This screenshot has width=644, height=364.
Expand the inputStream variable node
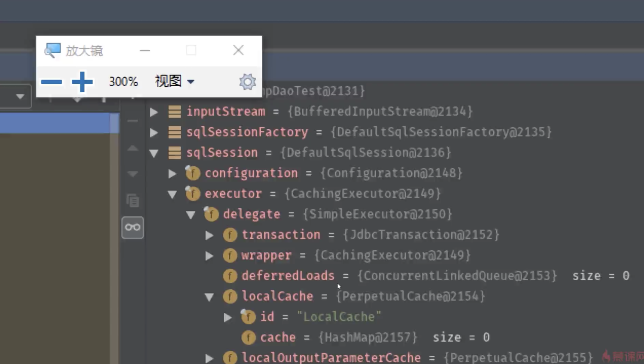154,112
